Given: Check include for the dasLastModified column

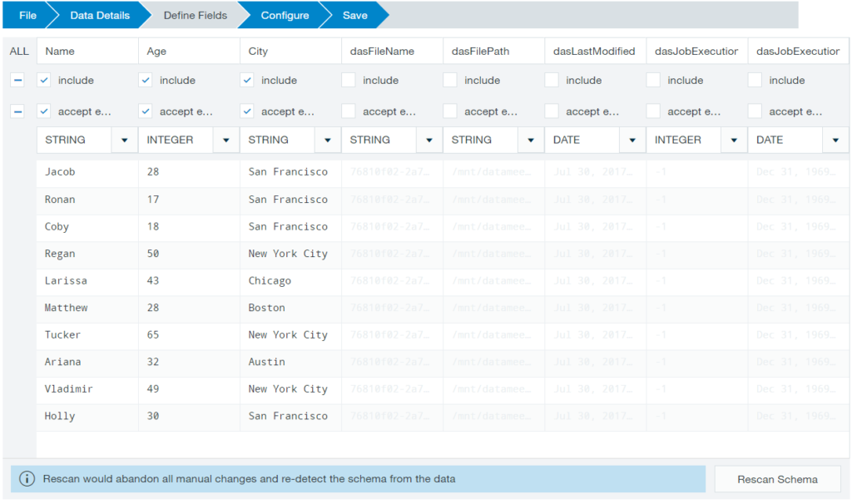Looking at the screenshot, I should (x=551, y=80).
